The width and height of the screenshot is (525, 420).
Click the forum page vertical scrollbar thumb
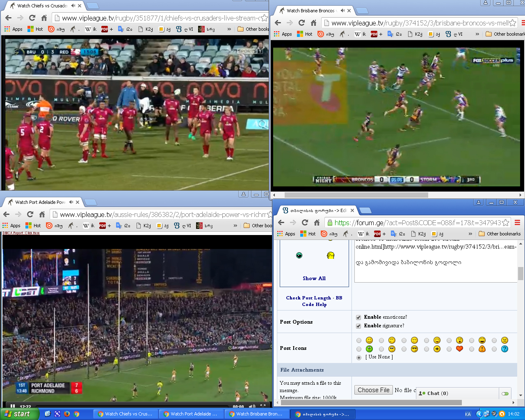(520, 273)
